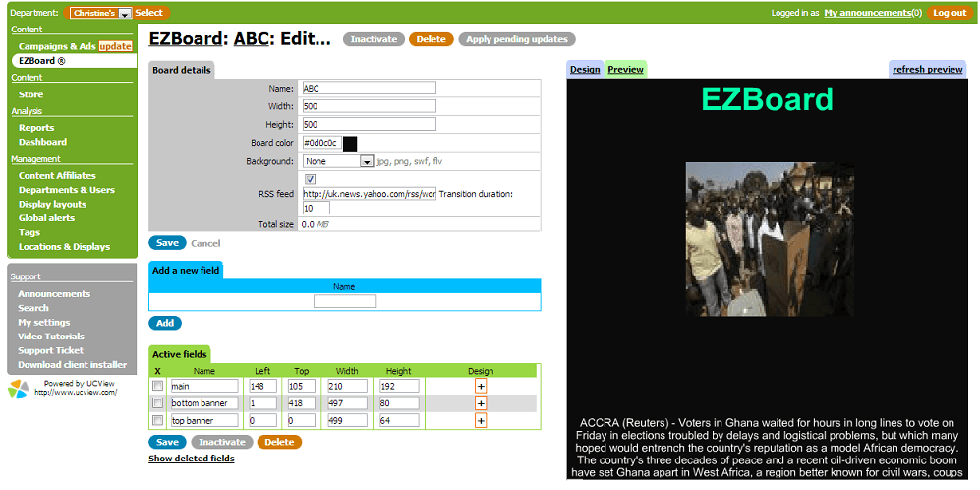Cancel board details editing
This screenshot has width=980, height=490.
coord(205,243)
